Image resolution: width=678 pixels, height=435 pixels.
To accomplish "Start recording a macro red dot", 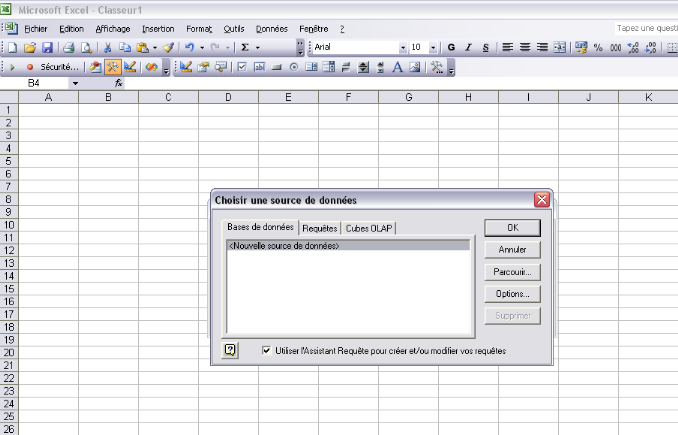I will [30, 67].
